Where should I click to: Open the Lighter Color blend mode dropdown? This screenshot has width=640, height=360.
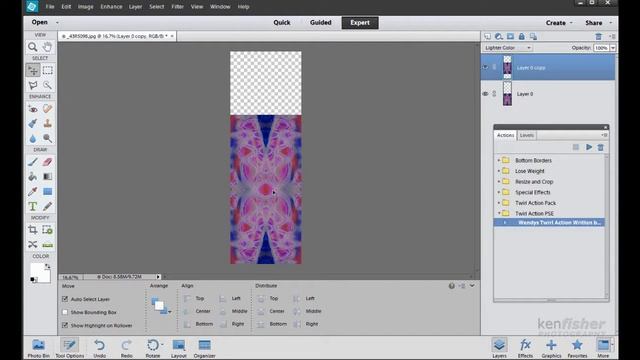[x=507, y=48]
